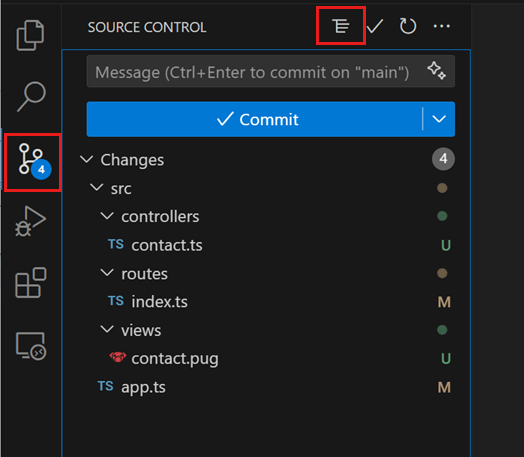Refresh the source control view

tap(408, 26)
